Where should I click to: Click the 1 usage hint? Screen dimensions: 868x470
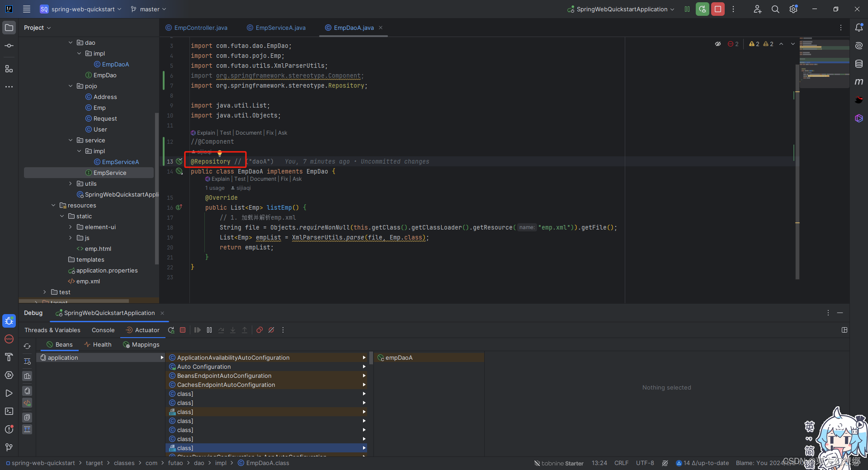click(x=215, y=188)
